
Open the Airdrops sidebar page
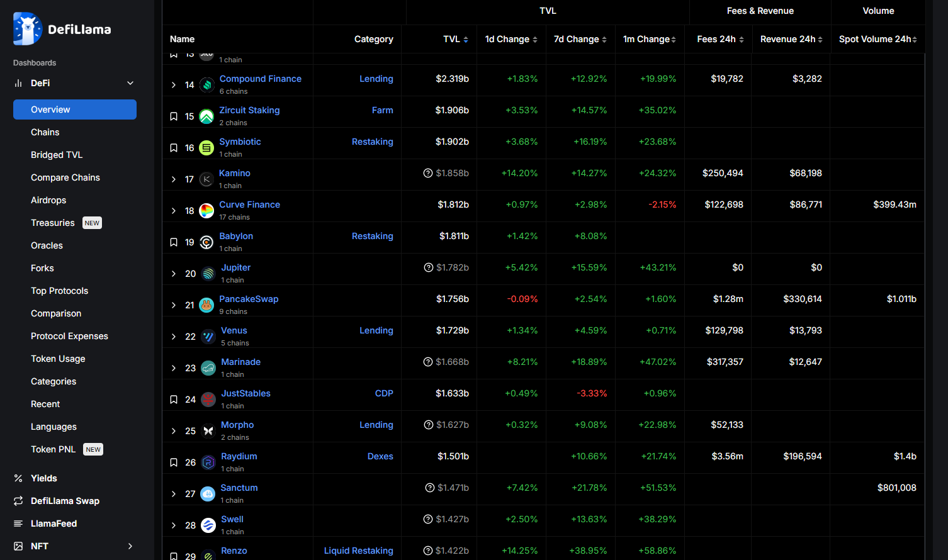pyautogui.click(x=48, y=200)
